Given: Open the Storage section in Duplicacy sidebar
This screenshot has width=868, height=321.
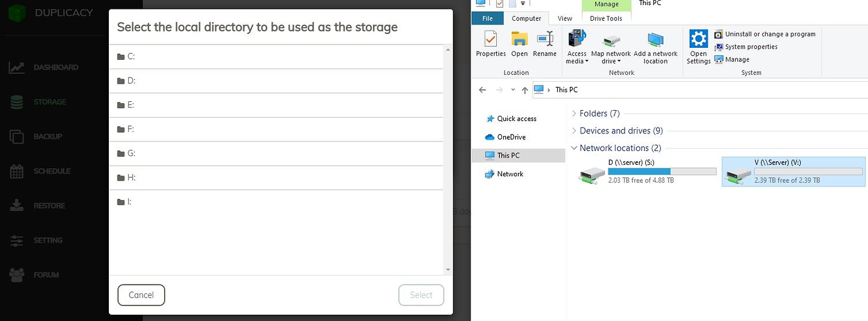Looking at the screenshot, I should point(38,102).
